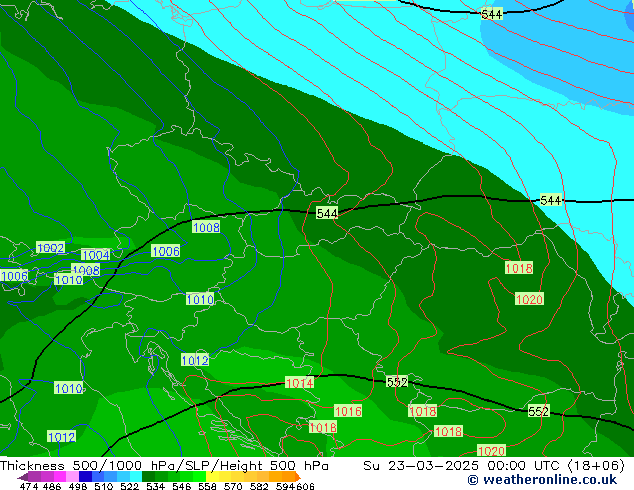Image resolution: width=634 pixels, height=490 pixels.
Task: Click the blue 1008 label near map center
Action: point(206,228)
